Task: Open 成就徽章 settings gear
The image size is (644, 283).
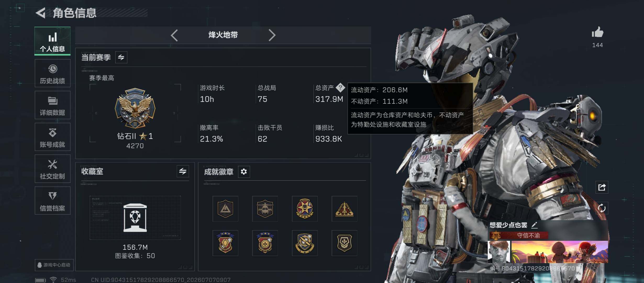Action: 244,172
